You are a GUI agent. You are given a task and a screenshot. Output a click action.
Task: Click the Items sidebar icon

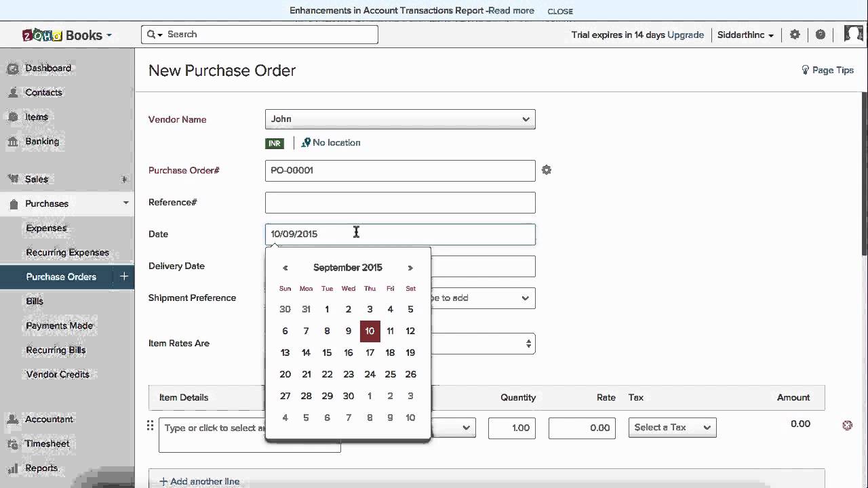coord(12,117)
